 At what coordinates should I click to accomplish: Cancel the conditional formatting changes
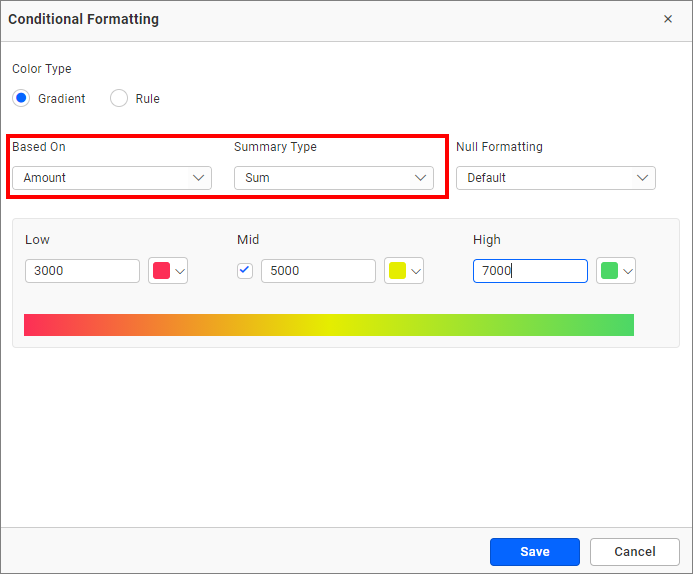635,552
